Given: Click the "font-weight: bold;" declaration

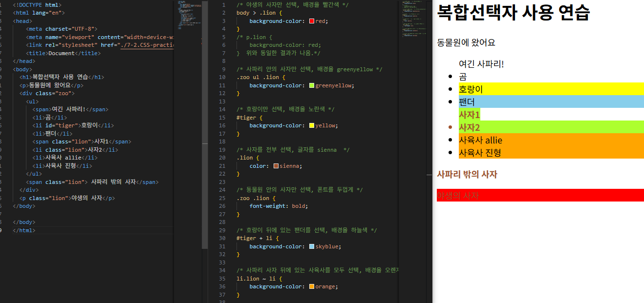Looking at the screenshot, I should pos(279,206).
